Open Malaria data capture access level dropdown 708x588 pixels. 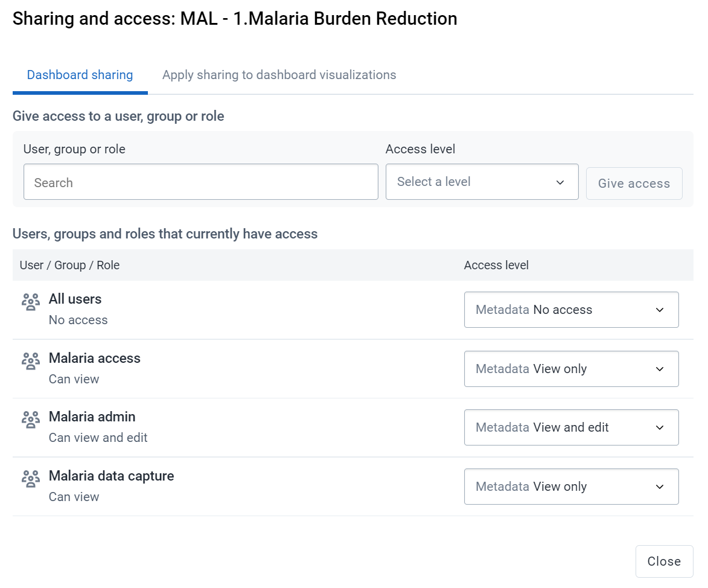point(571,487)
